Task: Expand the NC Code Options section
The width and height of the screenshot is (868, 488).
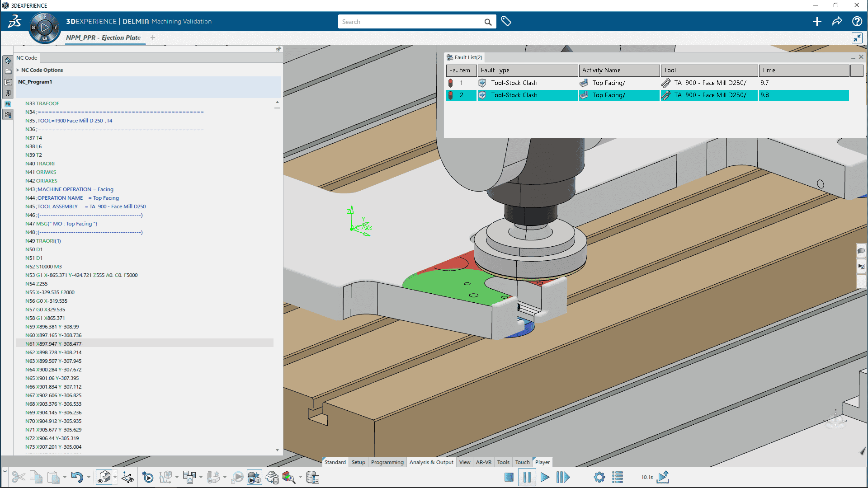Action: (18, 70)
